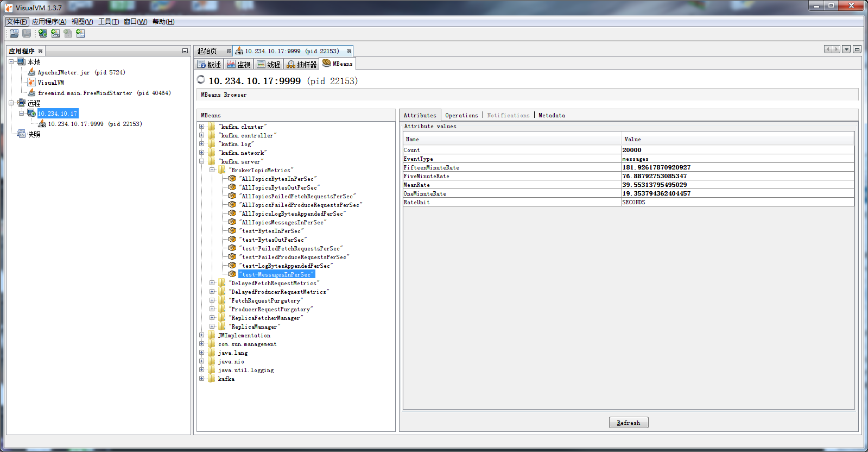Select the MBeans tab

pyautogui.click(x=338, y=64)
